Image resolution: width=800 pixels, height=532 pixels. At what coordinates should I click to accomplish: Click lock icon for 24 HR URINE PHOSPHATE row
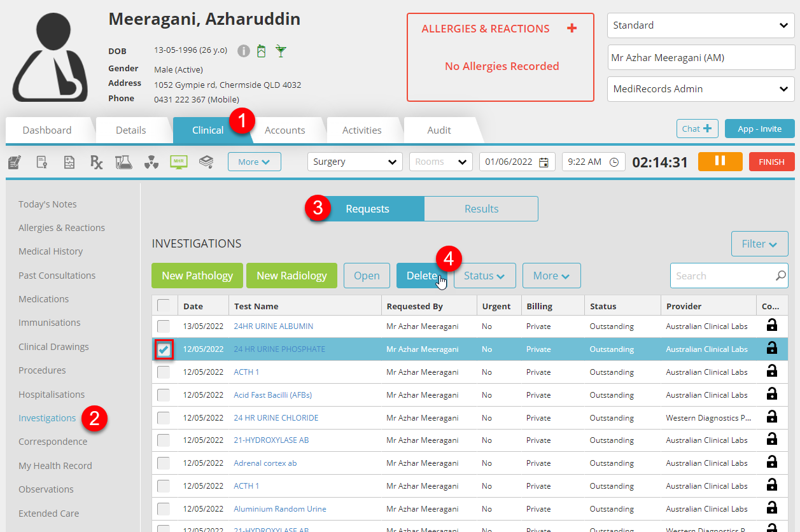pyautogui.click(x=771, y=349)
